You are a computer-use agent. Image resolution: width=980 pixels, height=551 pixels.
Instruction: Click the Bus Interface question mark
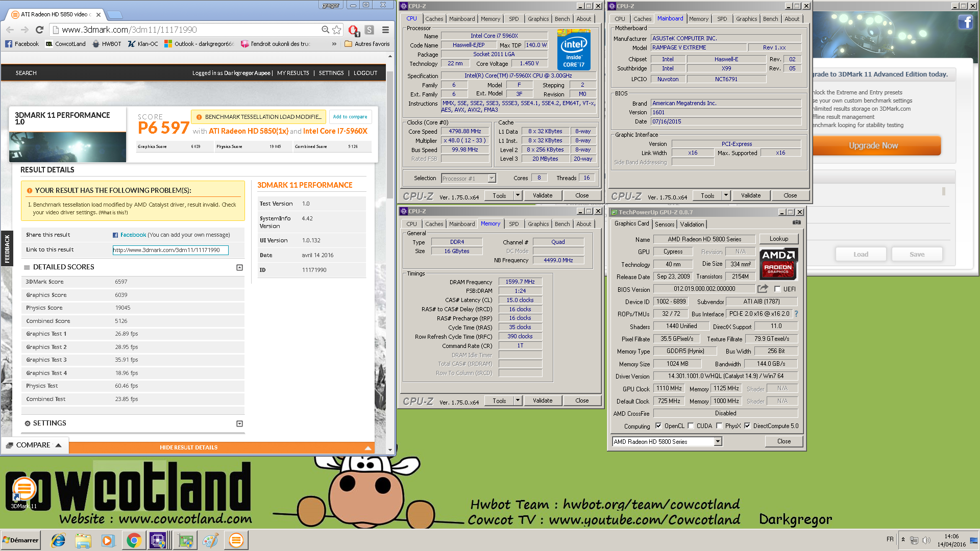point(796,314)
